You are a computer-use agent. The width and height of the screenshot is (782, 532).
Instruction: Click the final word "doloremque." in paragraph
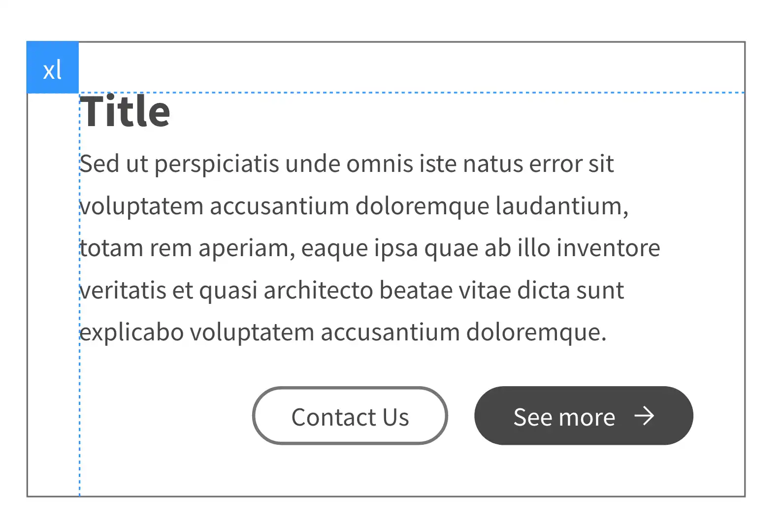[x=536, y=332]
